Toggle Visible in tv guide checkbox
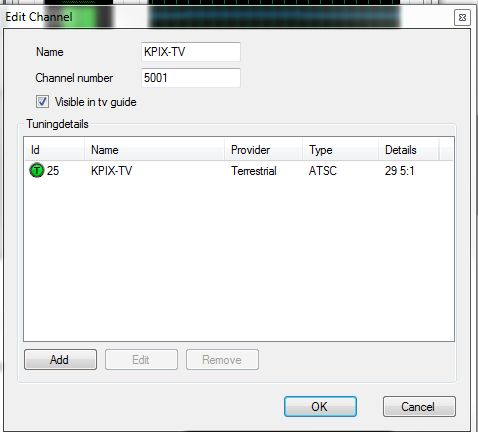This screenshot has height=432, width=478. point(42,102)
